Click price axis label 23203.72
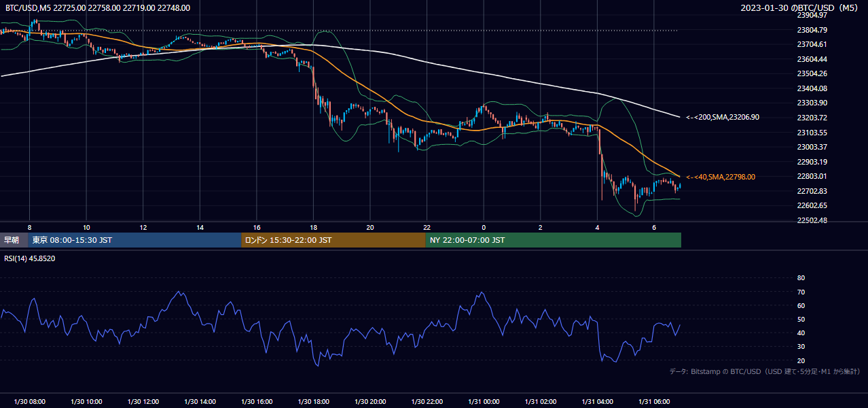 point(812,118)
